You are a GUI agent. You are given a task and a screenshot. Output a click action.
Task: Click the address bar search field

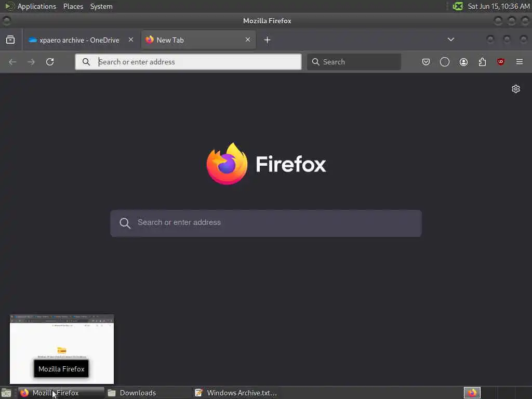click(x=188, y=62)
